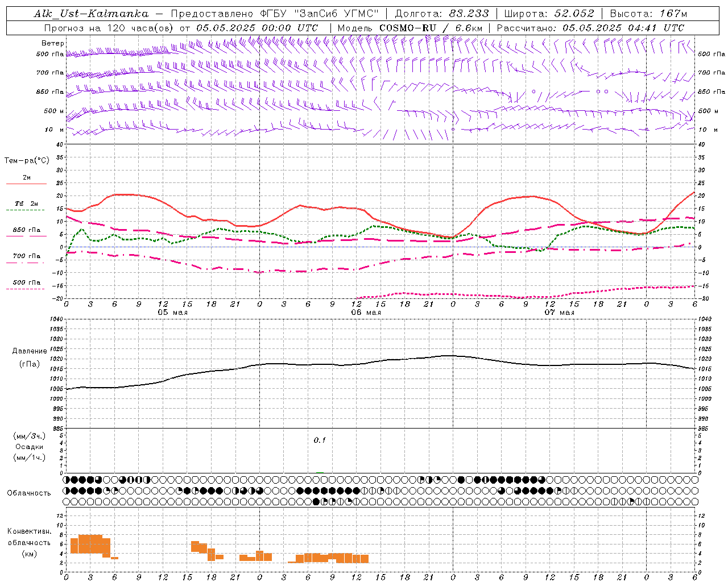728x582 pixels.
Task: Click the station name Alk_Ust-Kalmanka in header
Action: (x=92, y=14)
